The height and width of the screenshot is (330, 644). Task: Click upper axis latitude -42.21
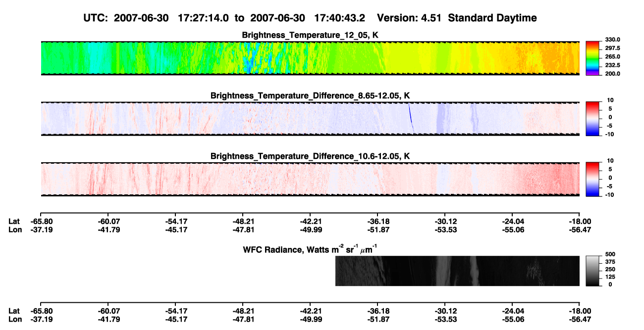(310, 222)
